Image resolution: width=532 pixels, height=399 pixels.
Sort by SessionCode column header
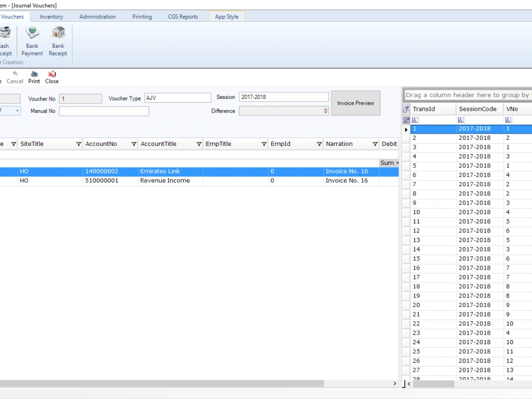(x=479, y=109)
